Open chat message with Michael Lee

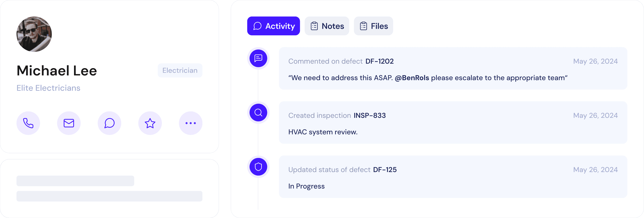click(110, 123)
